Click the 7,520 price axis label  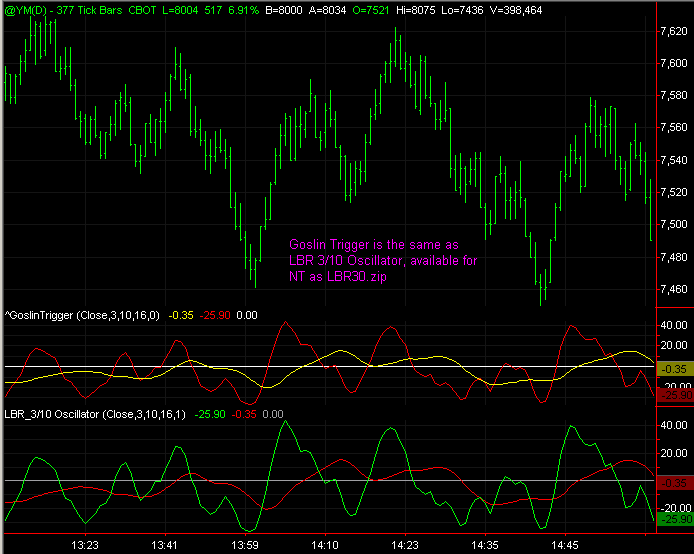click(674, 192)
